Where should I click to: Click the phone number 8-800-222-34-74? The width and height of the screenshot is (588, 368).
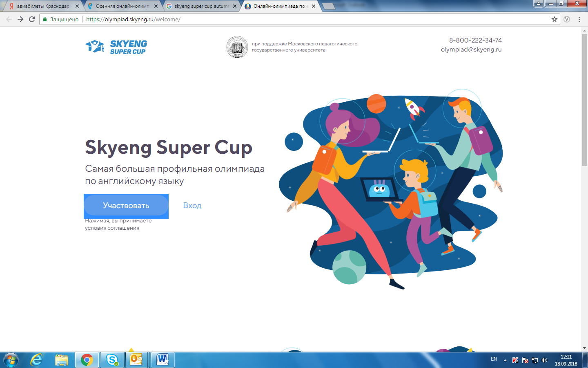click(475, 40)
